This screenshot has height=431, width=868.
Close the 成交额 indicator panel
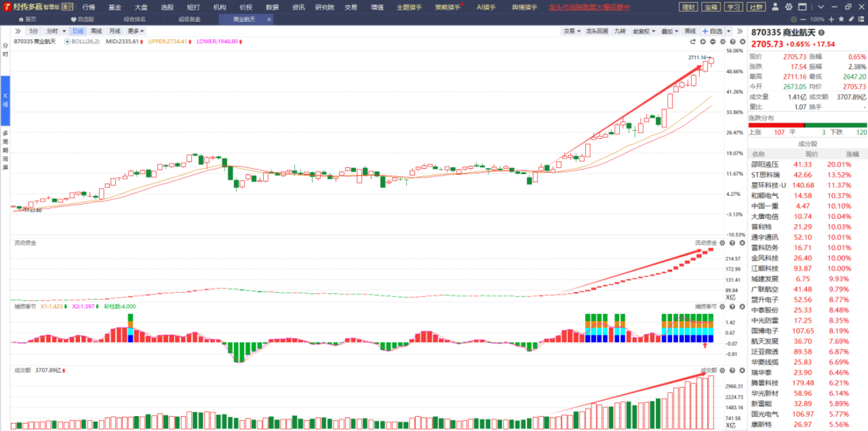[x=741, y=370]
